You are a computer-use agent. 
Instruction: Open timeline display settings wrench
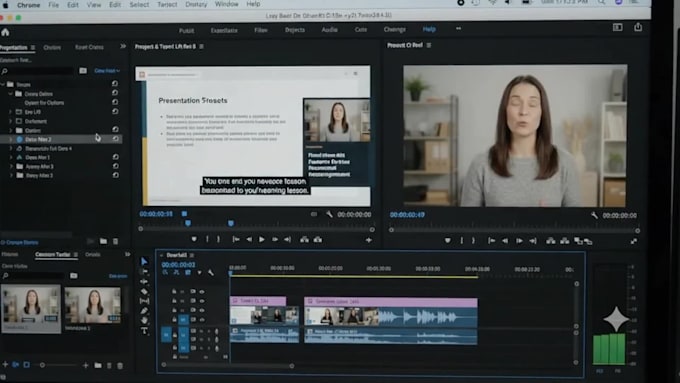tap(210, 273)
